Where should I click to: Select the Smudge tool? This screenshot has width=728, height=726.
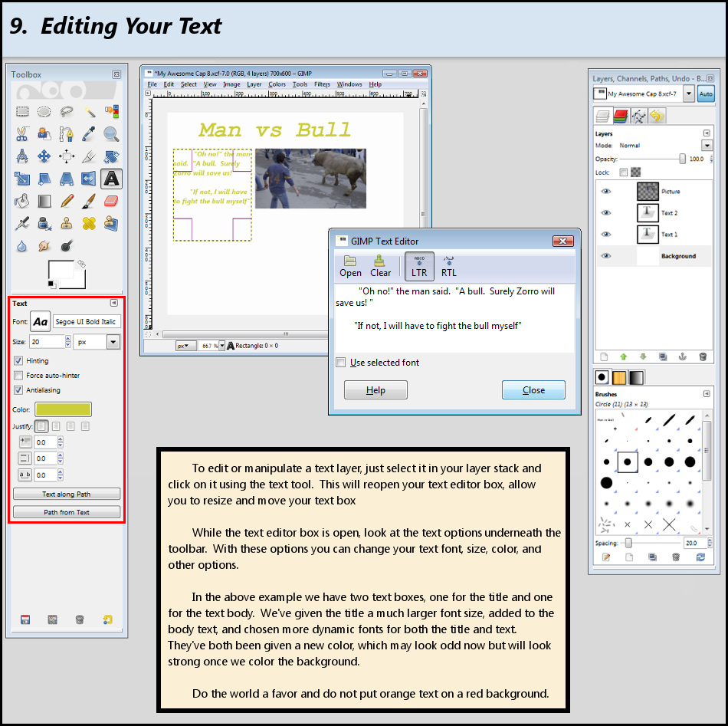[44, 246]
